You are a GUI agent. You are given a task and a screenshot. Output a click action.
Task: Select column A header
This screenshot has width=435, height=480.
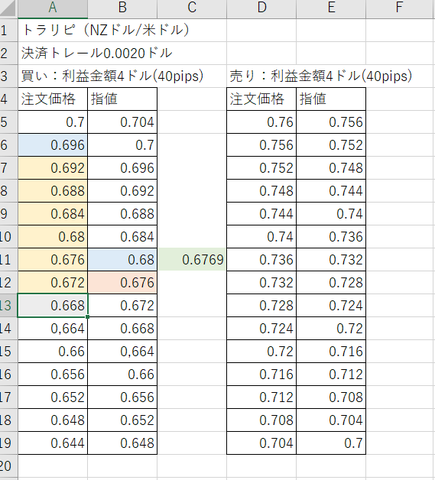(x=53, y=8)
